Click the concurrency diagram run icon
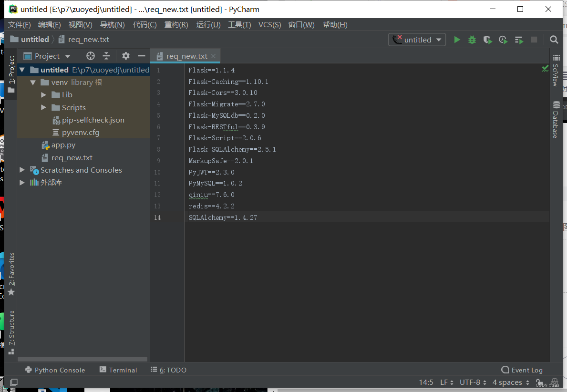The height and width of the screenshot is (392, 567). pyautogui.click(x=519, y=40)
